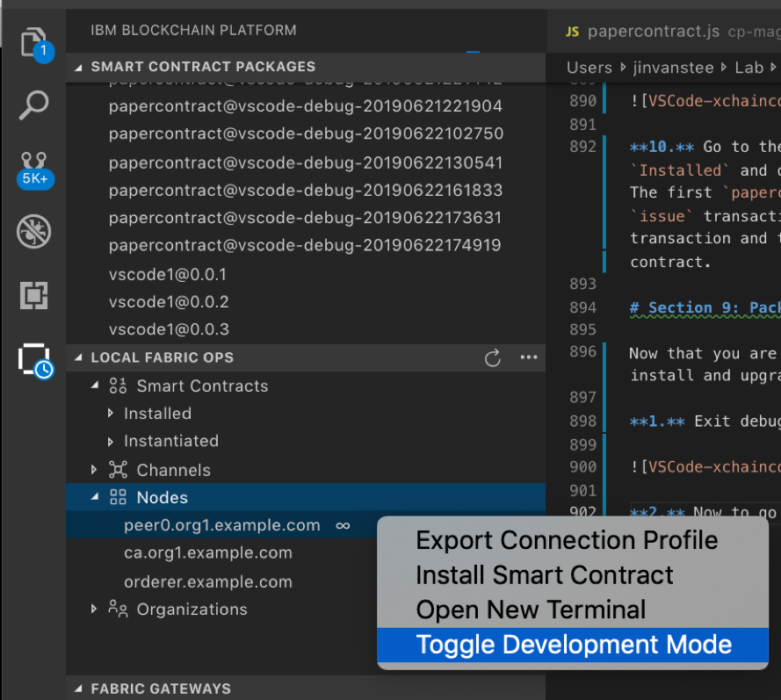The image size is (781, 700).
Task: Click the JS file icon on papercontract.js tab
Action: (572, 32)
